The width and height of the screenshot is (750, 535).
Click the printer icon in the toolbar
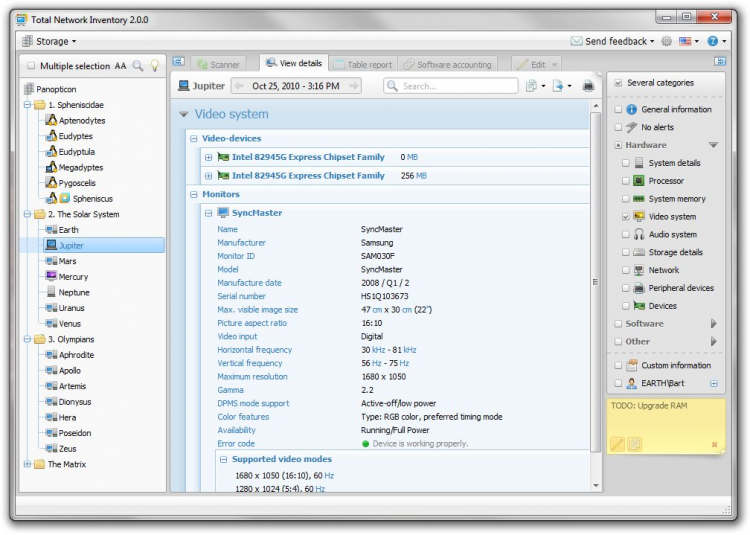588,86
